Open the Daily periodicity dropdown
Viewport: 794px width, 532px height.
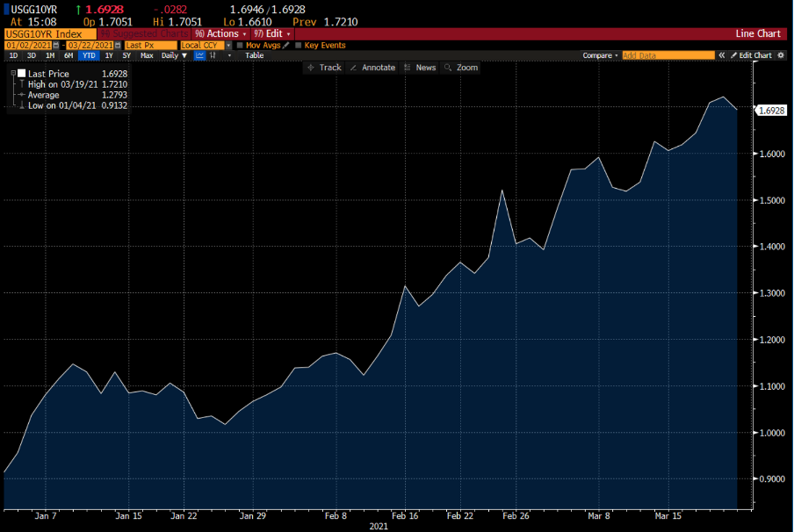click(173, 55)
